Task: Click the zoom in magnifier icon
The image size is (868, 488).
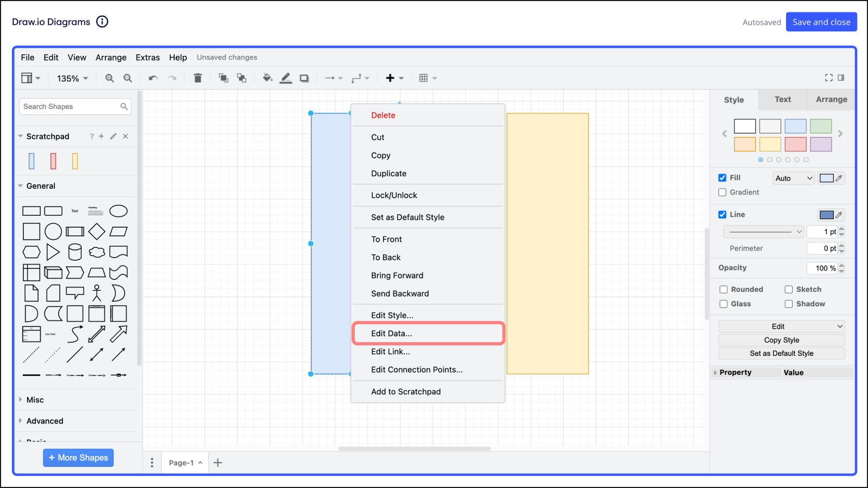Action: (x=110, y=78)
